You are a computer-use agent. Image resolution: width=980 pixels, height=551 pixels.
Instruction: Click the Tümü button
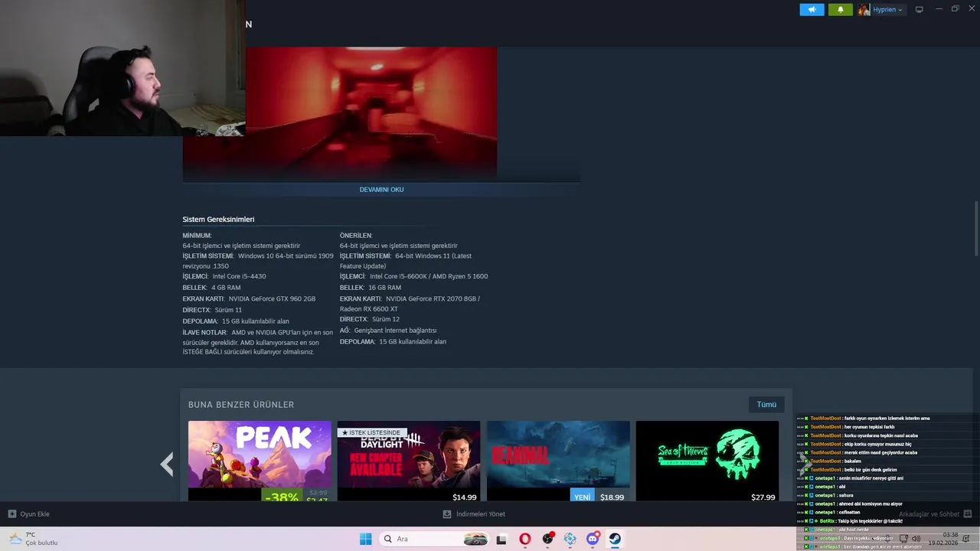pos(766,404)
